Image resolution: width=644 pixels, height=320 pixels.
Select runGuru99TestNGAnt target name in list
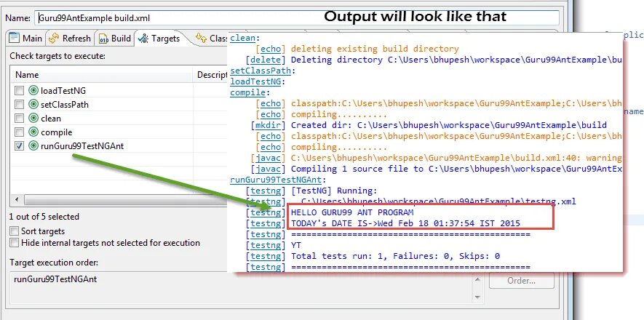(82, 146)
